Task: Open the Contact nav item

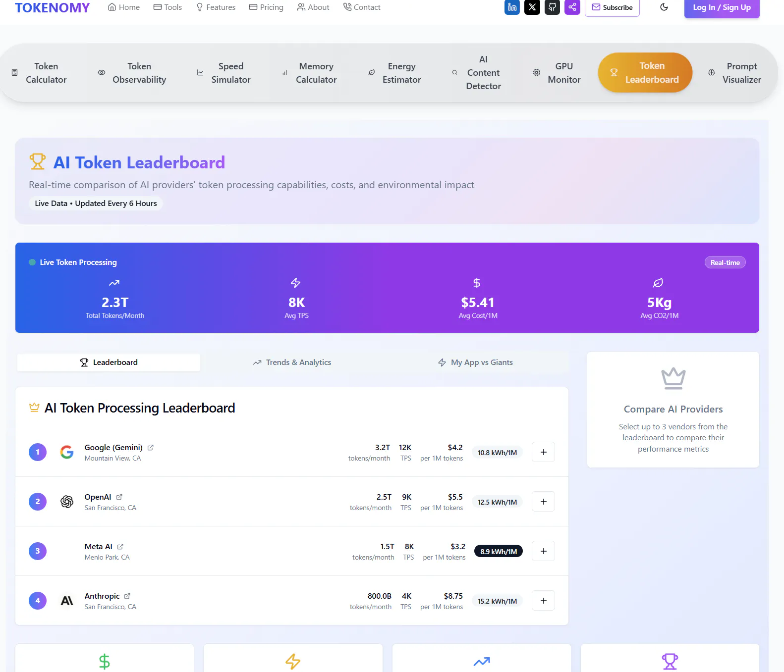Action: coord(362,7)
